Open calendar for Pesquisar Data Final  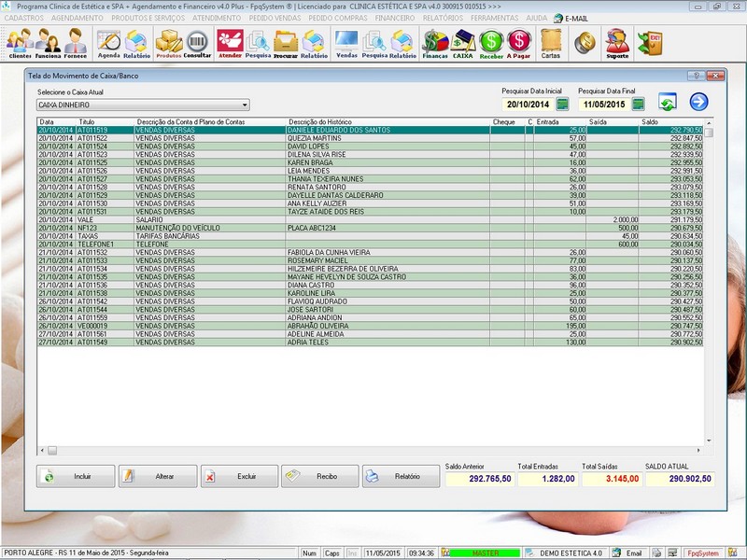point(639,104)
